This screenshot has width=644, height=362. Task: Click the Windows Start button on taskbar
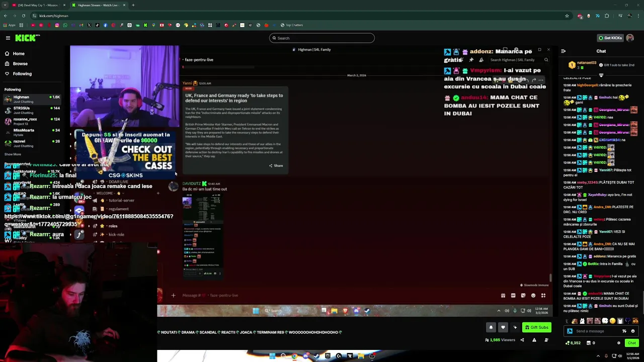click(272, 356)
